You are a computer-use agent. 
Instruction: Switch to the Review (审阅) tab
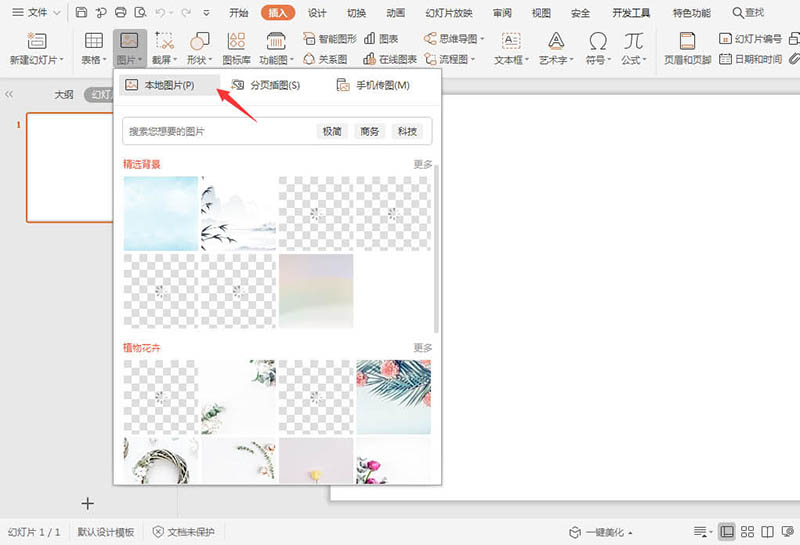(502, 13)
